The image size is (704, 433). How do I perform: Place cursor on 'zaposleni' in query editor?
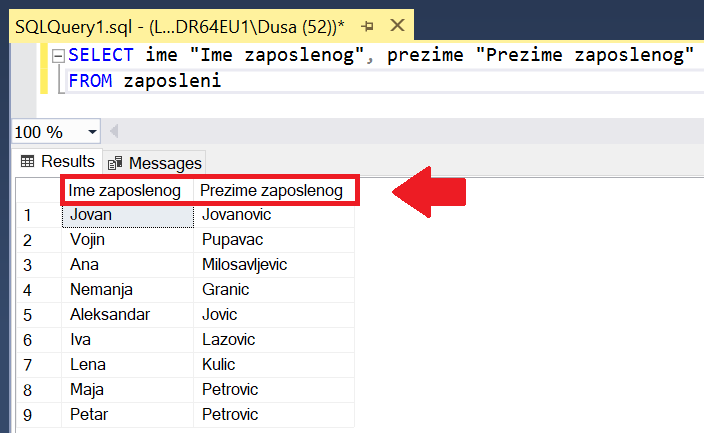pos(171,81)
